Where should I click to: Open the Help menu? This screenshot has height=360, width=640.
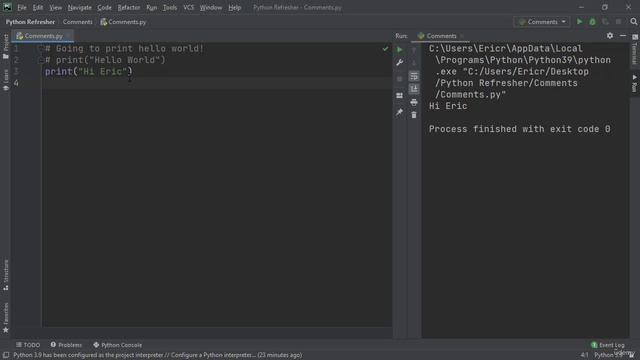[x=234, y=7]
